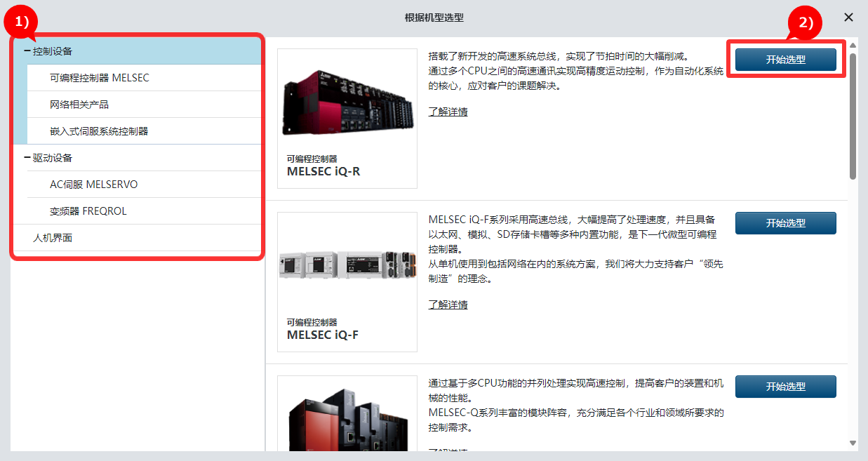This screenshot has height=461, width=868.
Task: Choose 嵌入式伺服系统控制器 item
Action: [x=99, y=131]
